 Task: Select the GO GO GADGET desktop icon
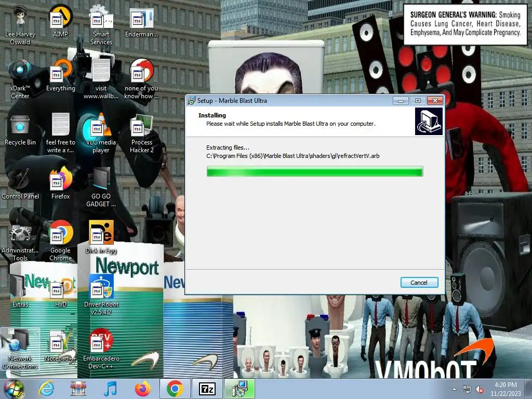101,187
